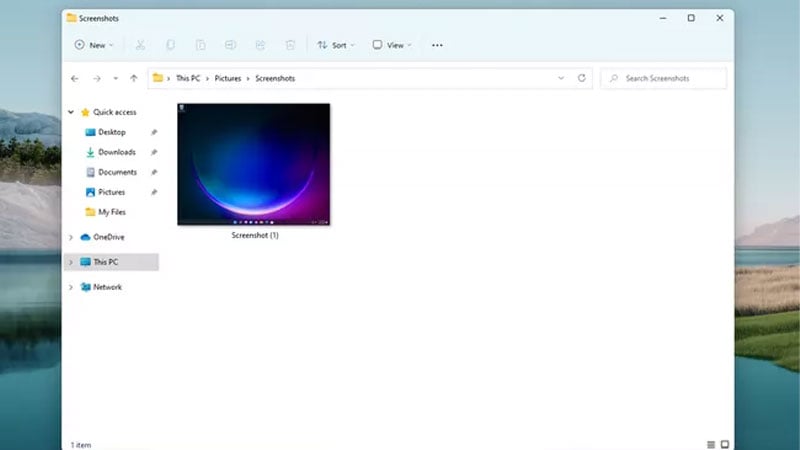Expand the address bar history dropdown
800x450 pixels.
561,79
